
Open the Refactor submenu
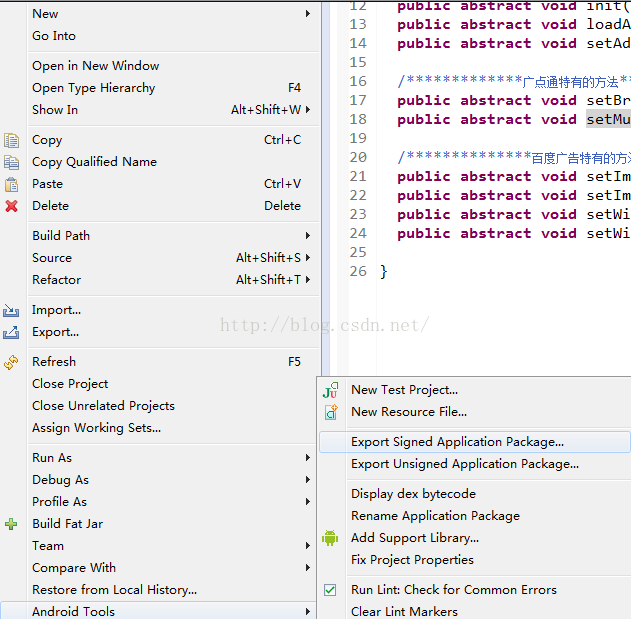[x=56, y=280]
